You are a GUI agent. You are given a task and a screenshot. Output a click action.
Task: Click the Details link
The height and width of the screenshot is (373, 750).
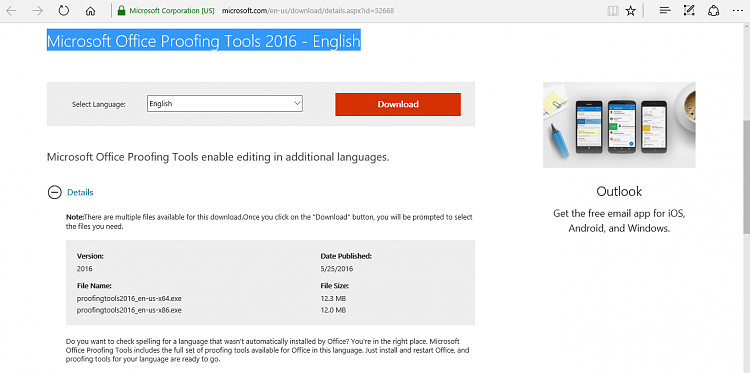(x=80, y=192)
